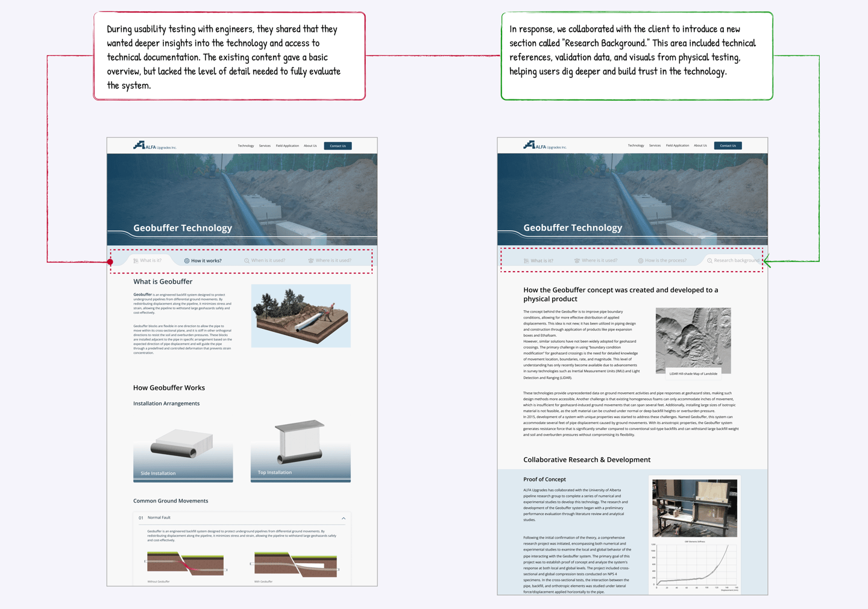This screenshot has height=609, width=868.
Task: Collapse the Normal Fault accordion chevron
Action: click(344, 518)
